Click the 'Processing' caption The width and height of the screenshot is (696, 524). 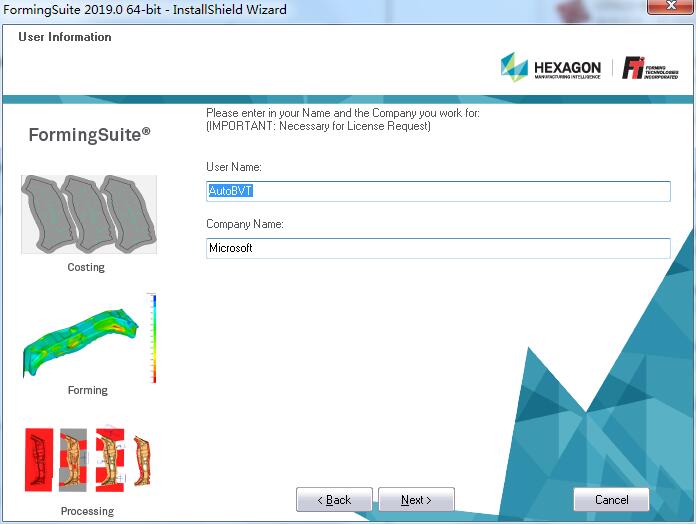pyautogui.click(x=87, y=511)
